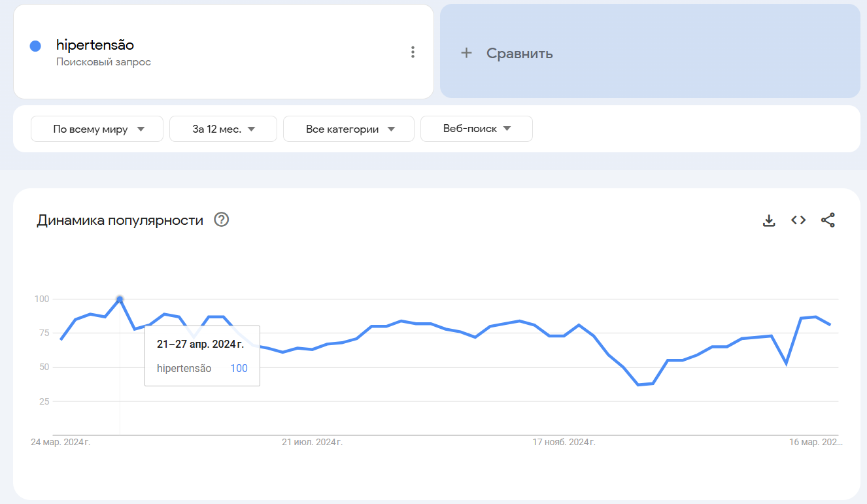Click the Поисковый запрос label
Image resolution: width=867 pixels, height=504 pixels.
(x=103, y=62)
